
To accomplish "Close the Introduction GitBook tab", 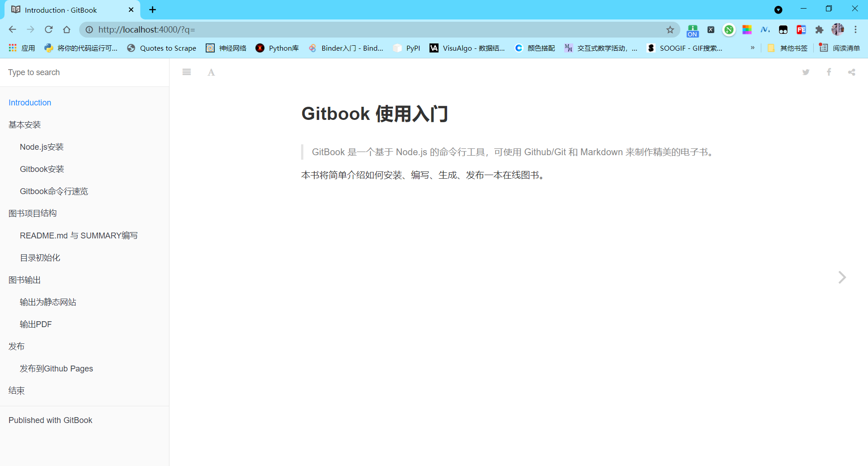I will tap(131, 10).
